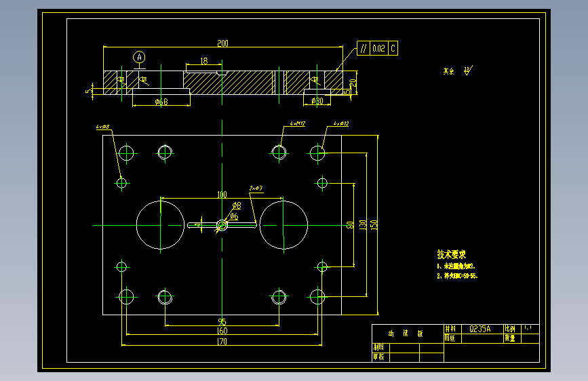Click technical requirement line 1

coord(456,266)
